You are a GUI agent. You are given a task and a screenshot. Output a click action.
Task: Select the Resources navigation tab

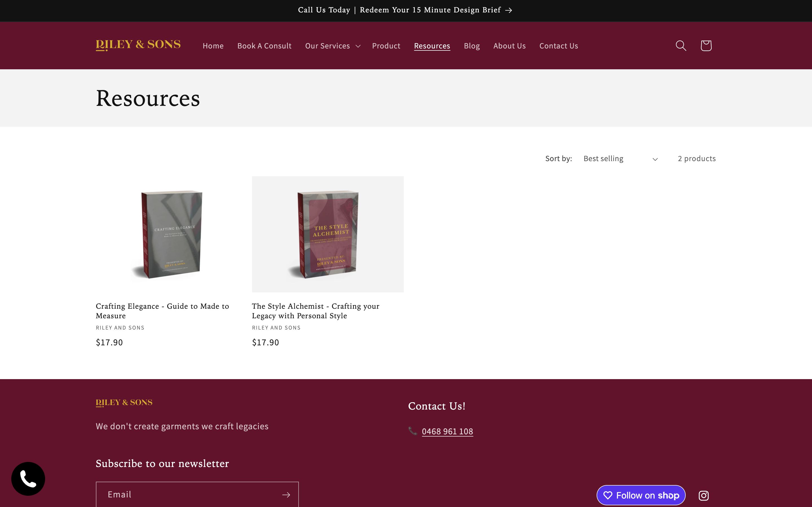point(432,46)
